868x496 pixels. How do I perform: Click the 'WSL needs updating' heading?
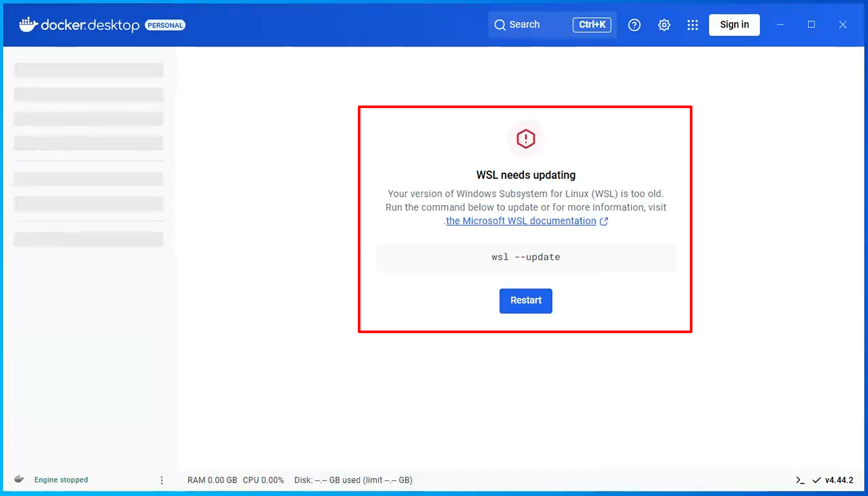526,175
